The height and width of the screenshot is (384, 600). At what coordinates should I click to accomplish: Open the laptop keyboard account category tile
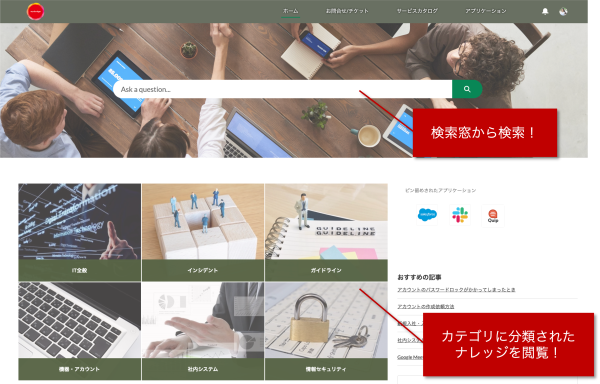[80, 331]
